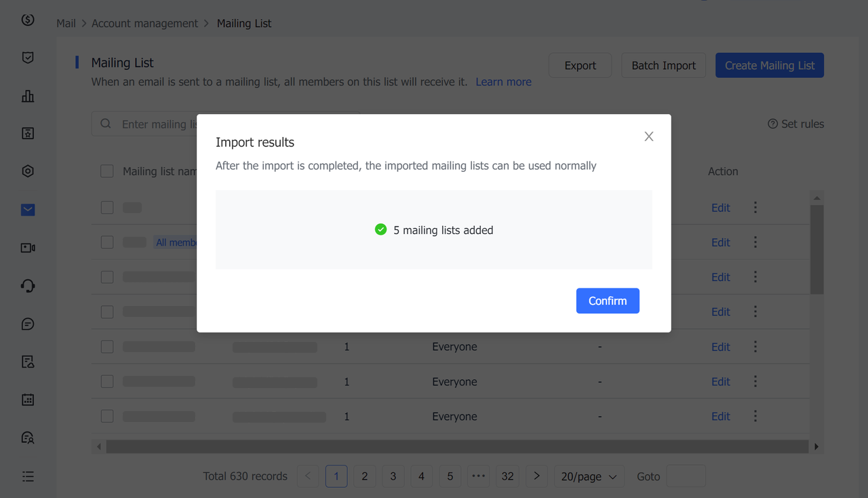
Task: Check the checkbox of the first mailing list row
Action: coord(106,207)
